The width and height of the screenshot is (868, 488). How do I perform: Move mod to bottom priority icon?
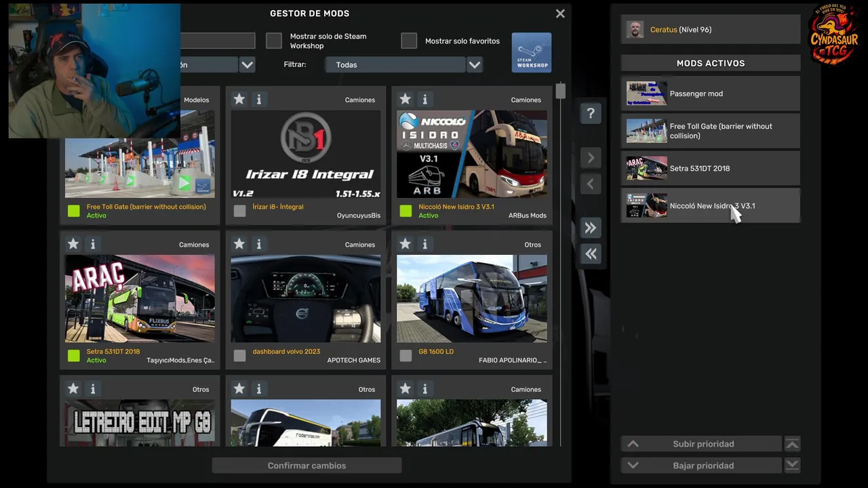point(792,466)
